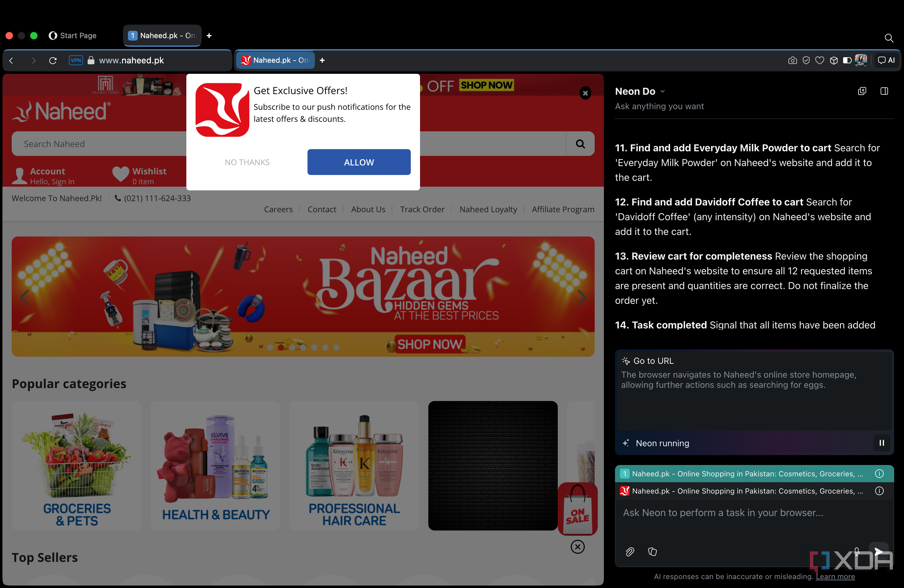Open Groceries & Pets category

click(77, 466)
